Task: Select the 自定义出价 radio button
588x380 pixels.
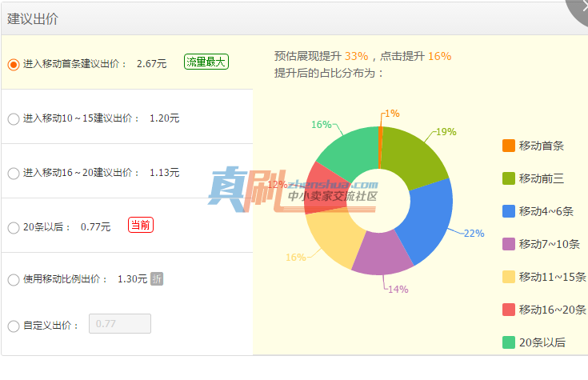Action: point(14,326)
